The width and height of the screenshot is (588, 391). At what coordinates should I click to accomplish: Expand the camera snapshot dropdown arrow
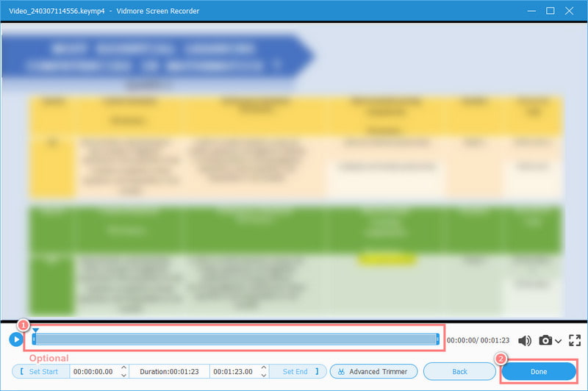pos(559,342)
